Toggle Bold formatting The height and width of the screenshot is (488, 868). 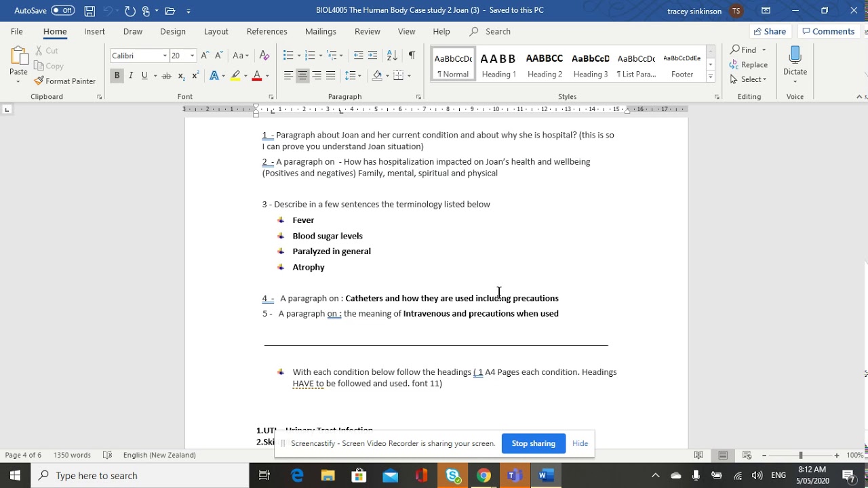(x=117, y=75)
